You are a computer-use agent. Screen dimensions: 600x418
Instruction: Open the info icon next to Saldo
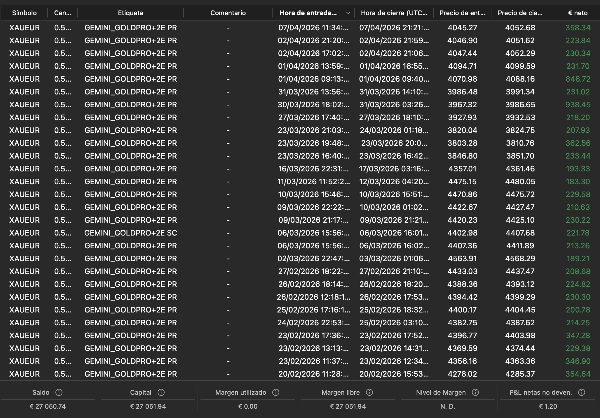point(59,392)
